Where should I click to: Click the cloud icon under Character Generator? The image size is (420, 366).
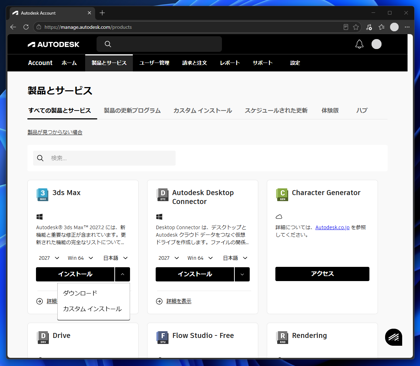point(279,217)
